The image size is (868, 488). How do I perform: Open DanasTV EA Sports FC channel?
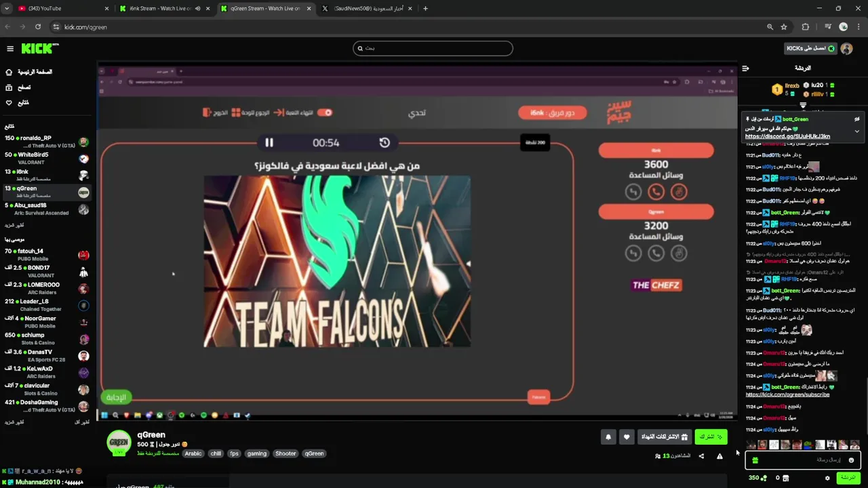point(46,356)
